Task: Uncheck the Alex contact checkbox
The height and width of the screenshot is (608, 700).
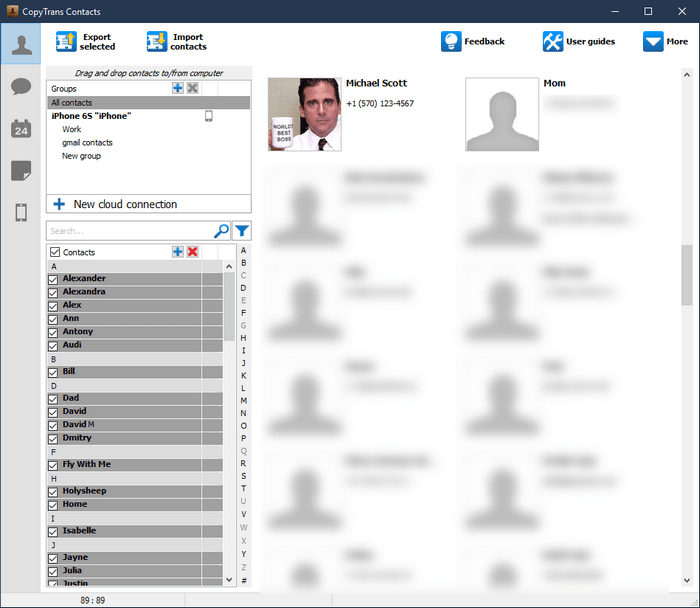Action: click(x=53, y=306)
